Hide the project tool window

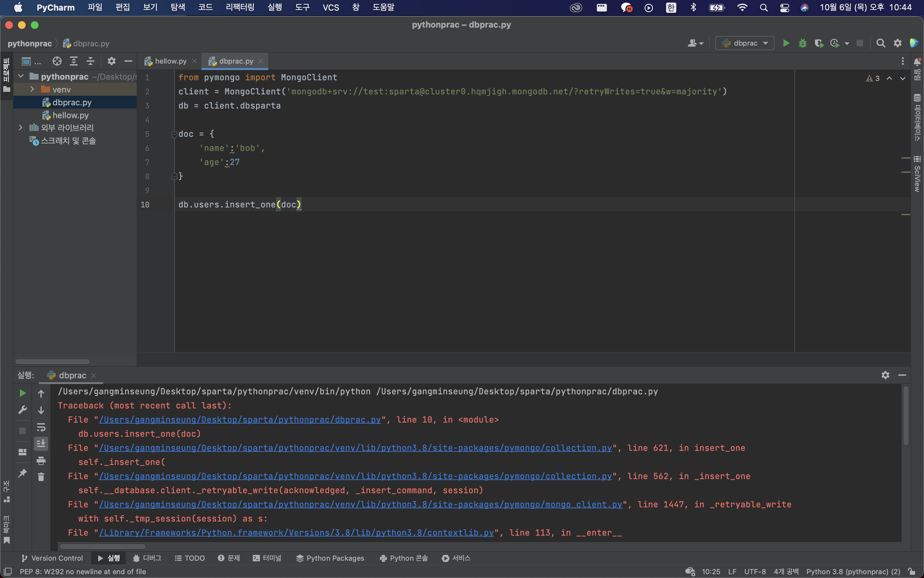(128, 61)
